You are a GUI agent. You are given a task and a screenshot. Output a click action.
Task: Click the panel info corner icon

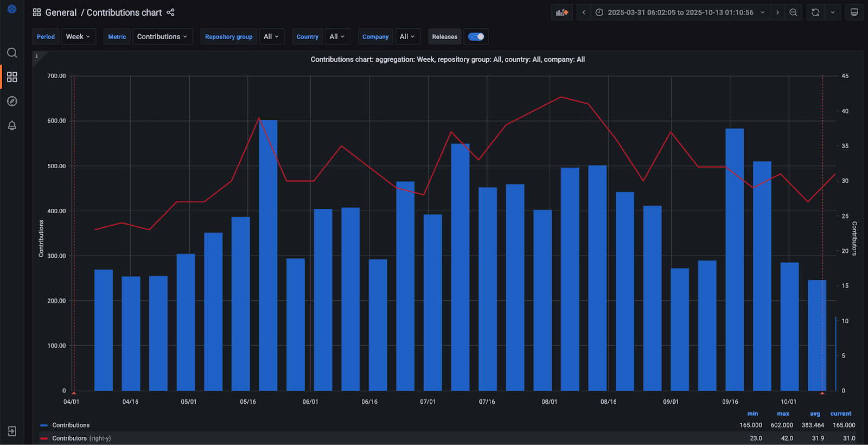tap(36, 56)
